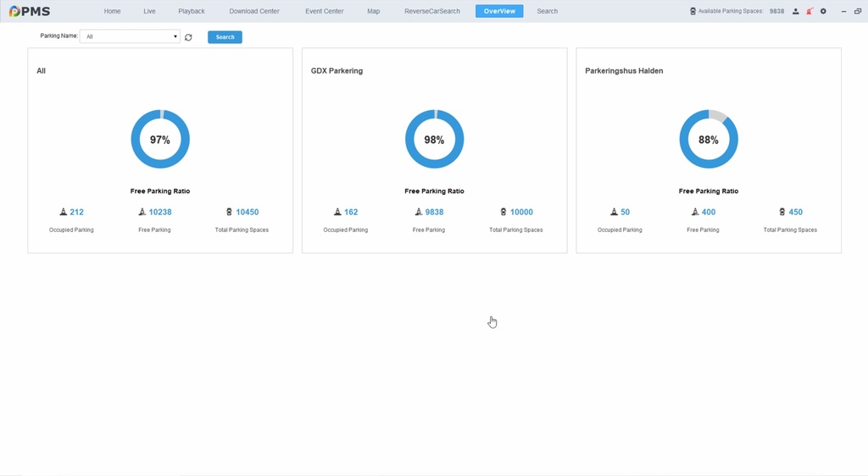Click Total Parking Spaces label in Parkeringshus Halden
The width and height of the screenshot is (868, 476).
point(790,230)
